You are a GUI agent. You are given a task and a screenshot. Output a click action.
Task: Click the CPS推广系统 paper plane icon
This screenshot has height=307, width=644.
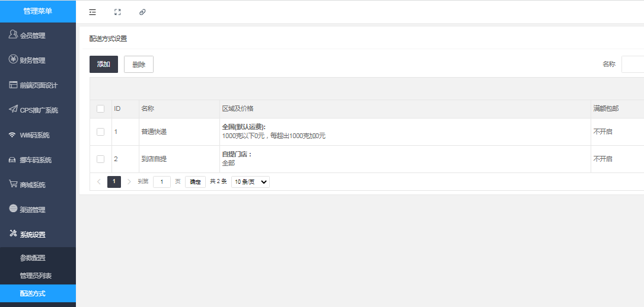pyautogui.click(x=13, y=110)
